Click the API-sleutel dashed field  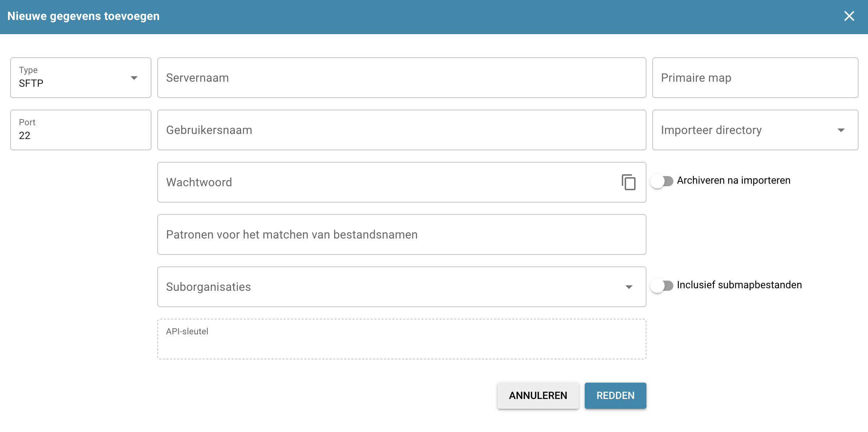click(401, 339)
